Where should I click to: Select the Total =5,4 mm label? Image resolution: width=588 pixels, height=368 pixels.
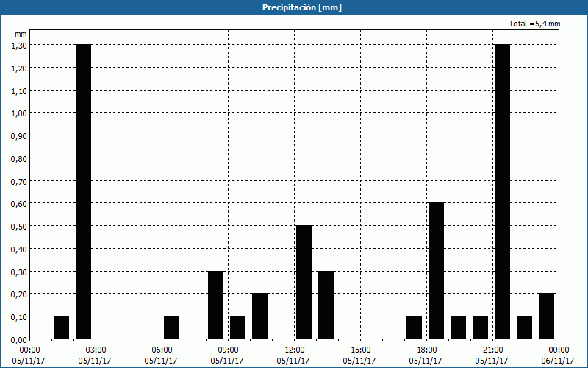[534, 24]
